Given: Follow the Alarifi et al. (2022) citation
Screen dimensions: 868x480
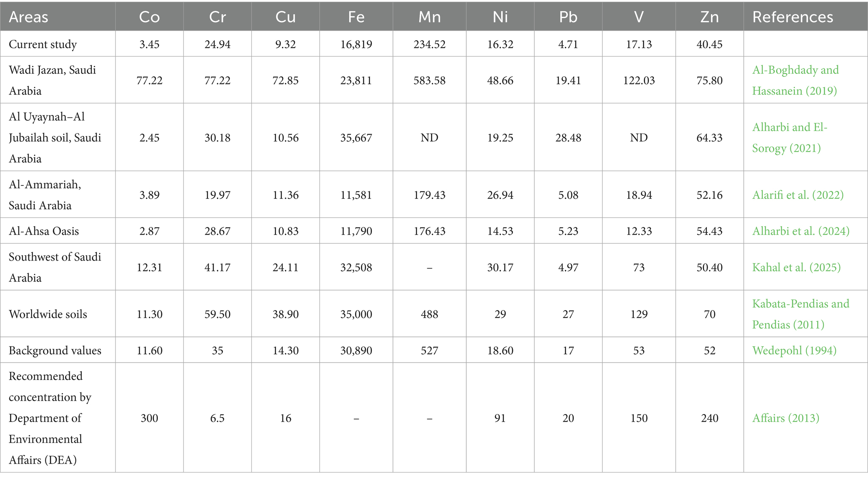Looking at the screenshot, I should (797, 195).
